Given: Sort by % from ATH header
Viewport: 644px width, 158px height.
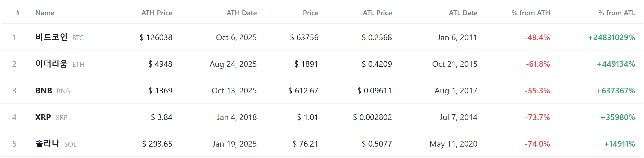Looking at the screenshot, I should coord(531,13).
